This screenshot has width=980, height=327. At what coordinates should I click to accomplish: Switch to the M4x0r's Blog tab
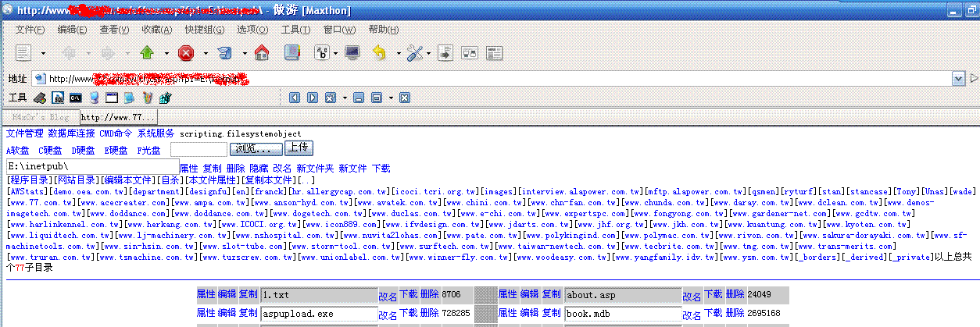coord(41,117)
